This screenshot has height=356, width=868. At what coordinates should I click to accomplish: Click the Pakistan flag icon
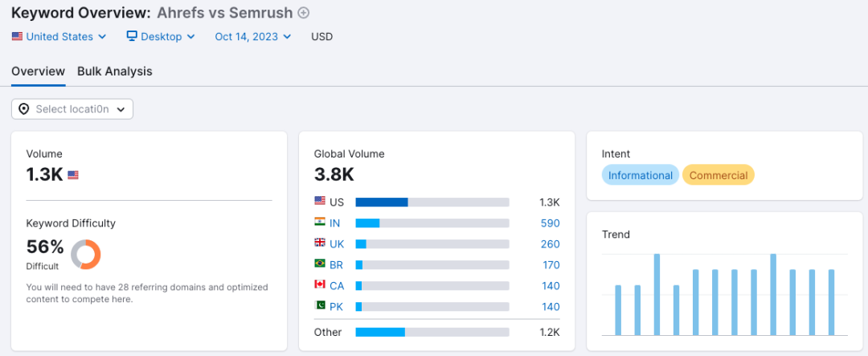pos(320,306)
